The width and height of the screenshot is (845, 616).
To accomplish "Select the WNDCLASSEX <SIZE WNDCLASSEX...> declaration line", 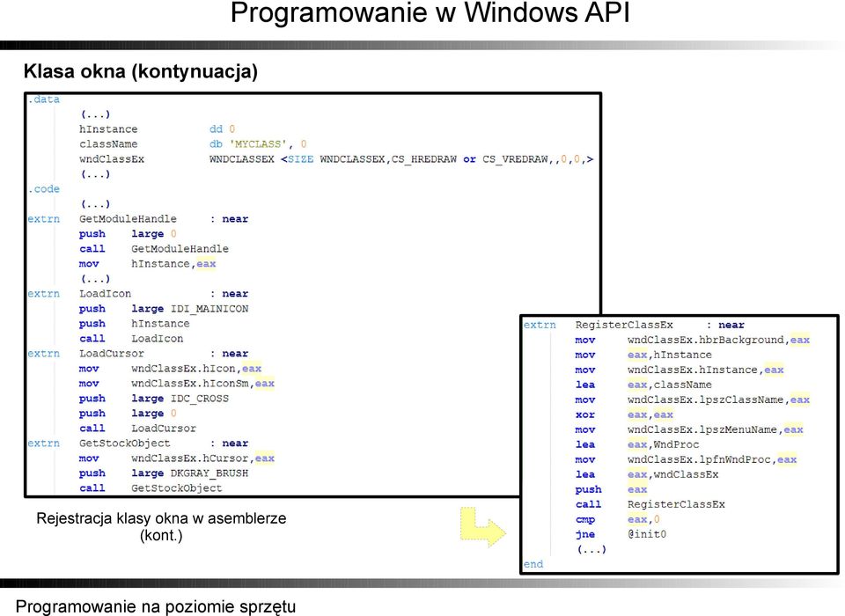I will [x=336, y=159].
